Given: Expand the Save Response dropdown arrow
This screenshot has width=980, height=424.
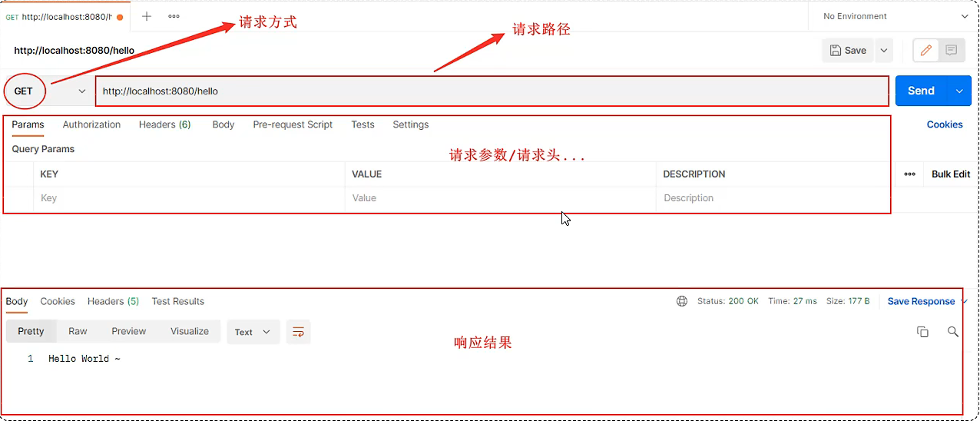Looking at the screenshot, I should coord(964,301).
